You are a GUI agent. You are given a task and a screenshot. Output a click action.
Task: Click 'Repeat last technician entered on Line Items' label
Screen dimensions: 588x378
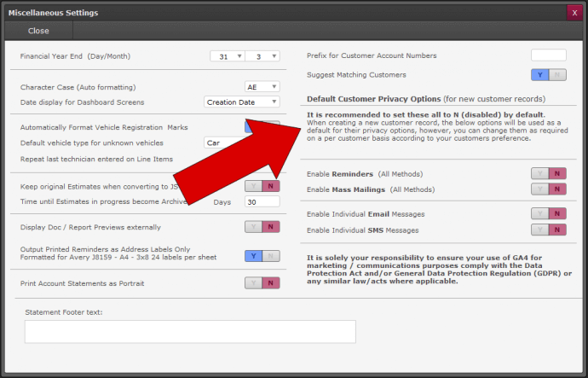pyautogui.click(x=96, y=160)
